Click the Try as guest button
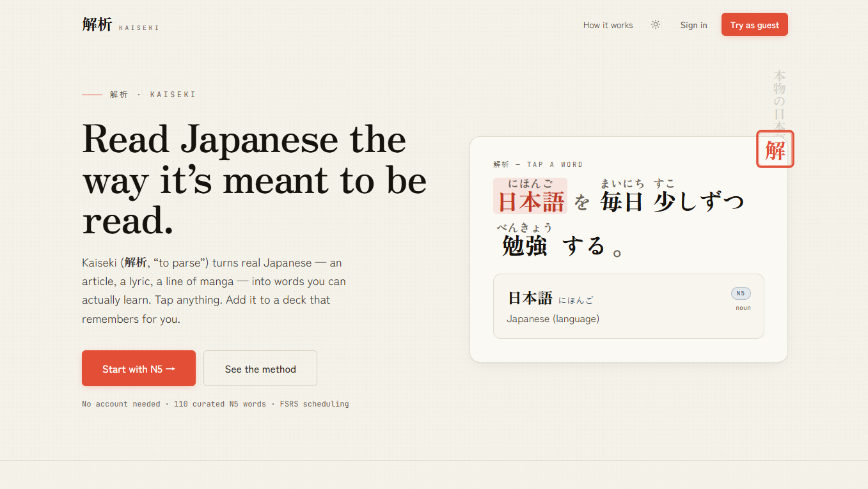This screenshot has height=489, width=868. (x=755, y=24)
